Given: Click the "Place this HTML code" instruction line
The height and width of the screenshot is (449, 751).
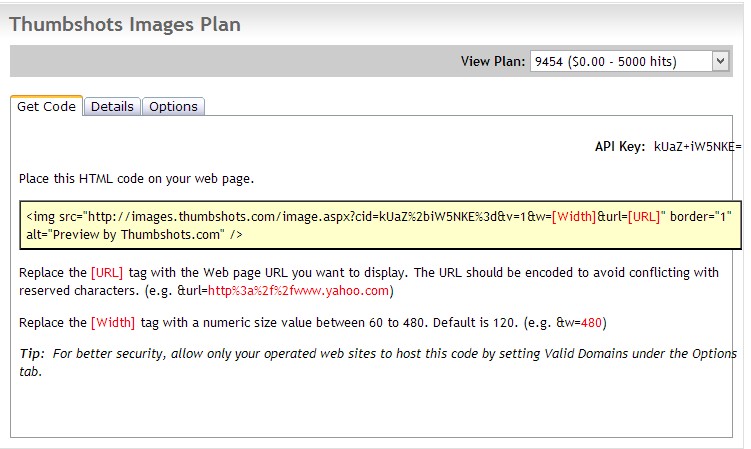Looking at the screenshot, I should [x=136, y=179].
